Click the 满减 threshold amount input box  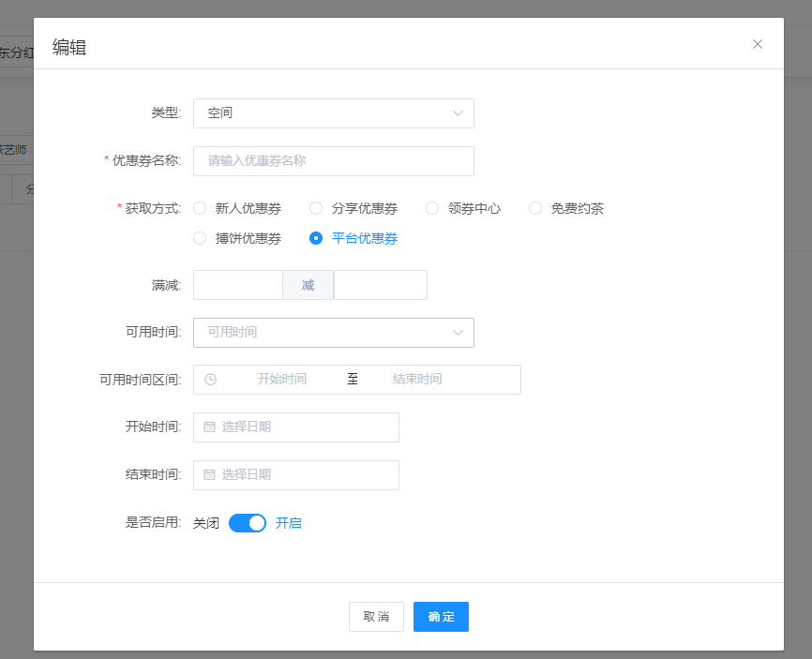(237, 285)
